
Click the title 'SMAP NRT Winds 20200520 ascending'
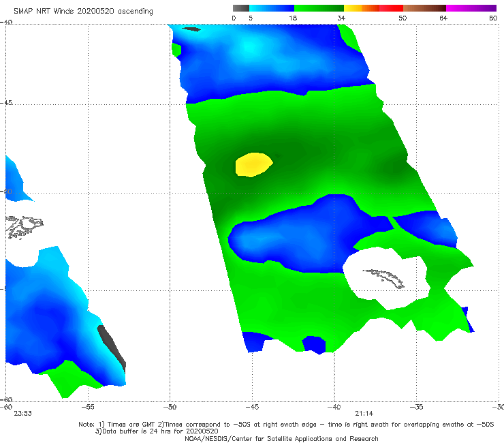click(x=83, y=12)
